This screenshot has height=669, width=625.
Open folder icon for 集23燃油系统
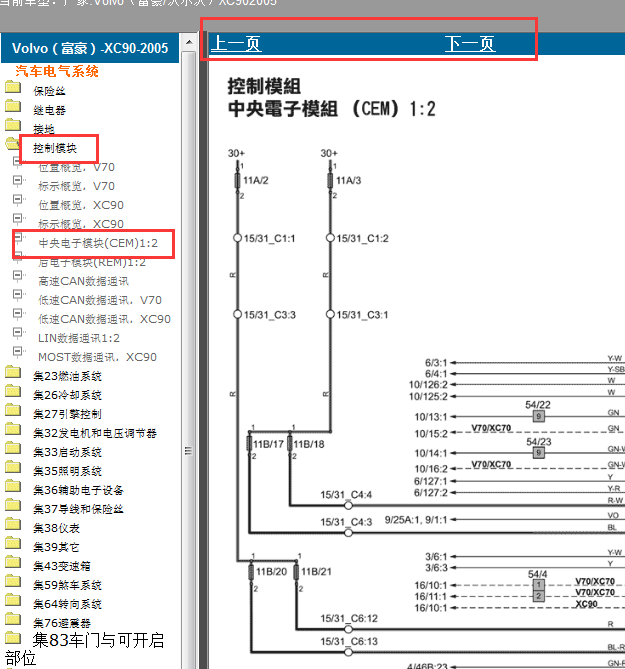click(x=13, y=372)
